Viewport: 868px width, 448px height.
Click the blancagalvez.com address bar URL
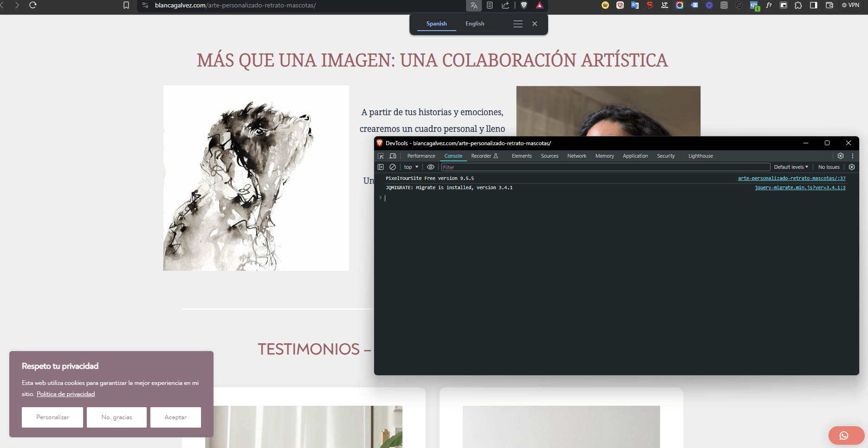235,5
